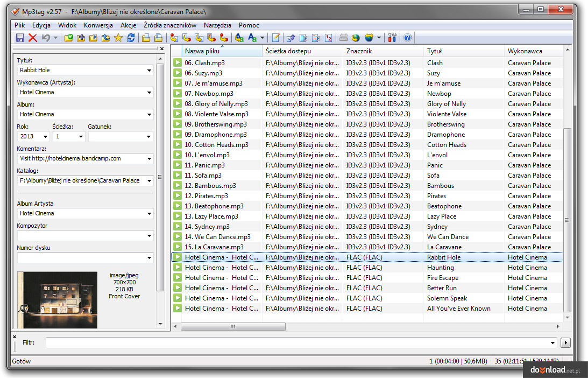Viewport: 588px width, 378px height.
Task: Sort by the Ścieżka dostępu column header
Action: [303, 51]
